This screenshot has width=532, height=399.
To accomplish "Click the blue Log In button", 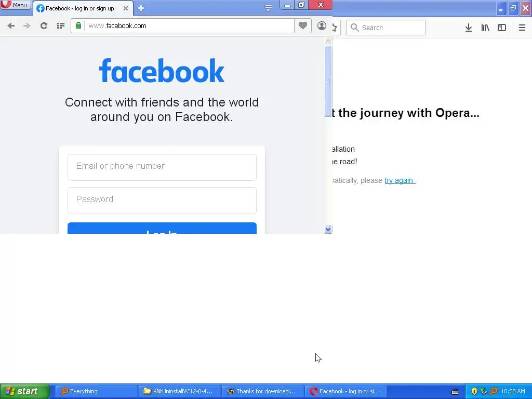I will click(x=162, y=228).
